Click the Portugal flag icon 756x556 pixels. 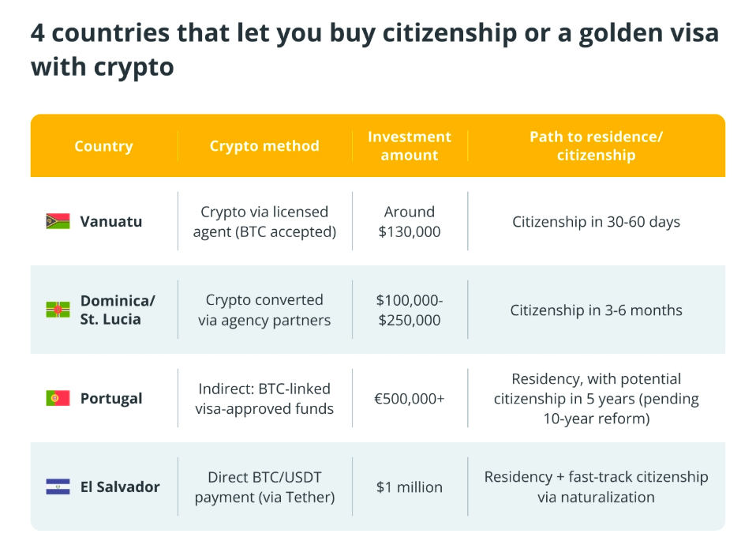58,398
